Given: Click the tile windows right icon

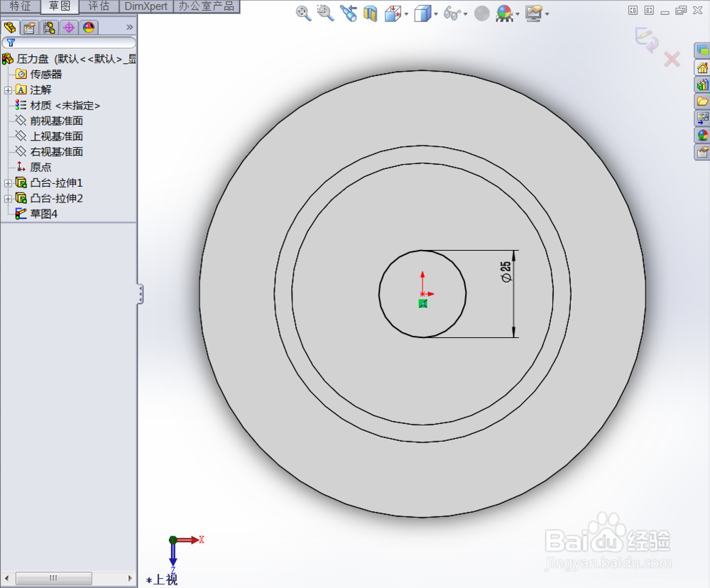Looking at the screenshot, I should (649, 10).
